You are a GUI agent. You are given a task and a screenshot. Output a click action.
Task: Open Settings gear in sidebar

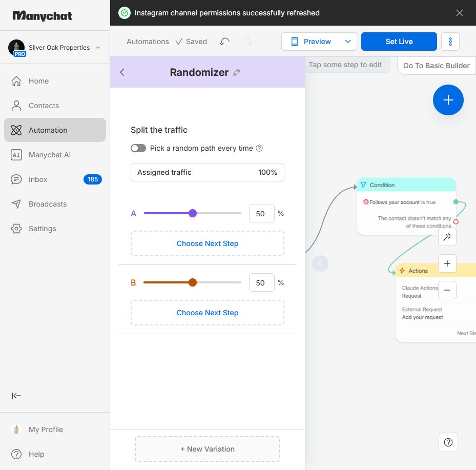coord(16,229)
